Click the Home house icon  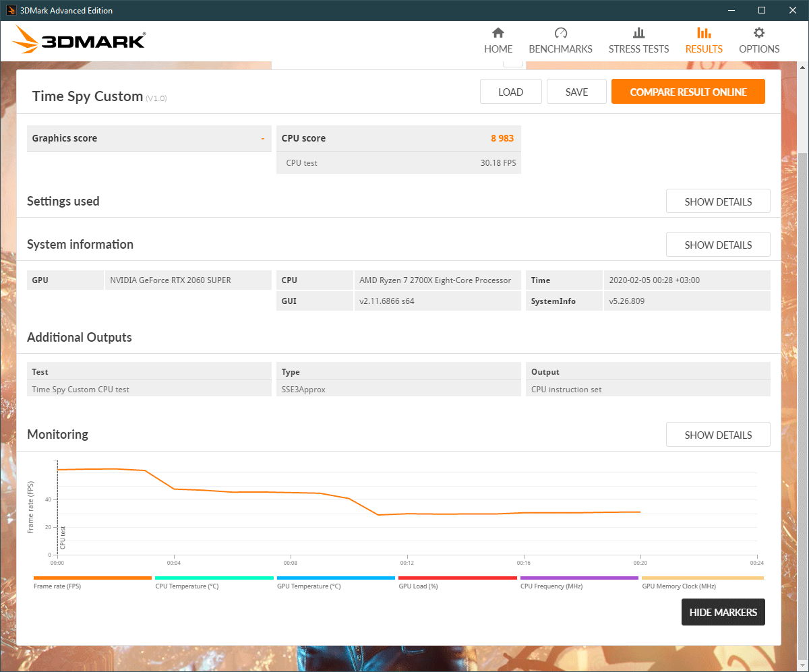(498, 33)
